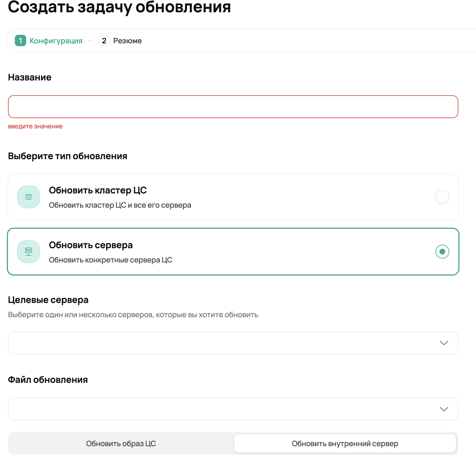Open the update file combo box
This screenshot has height=469, width=476.
222,409
